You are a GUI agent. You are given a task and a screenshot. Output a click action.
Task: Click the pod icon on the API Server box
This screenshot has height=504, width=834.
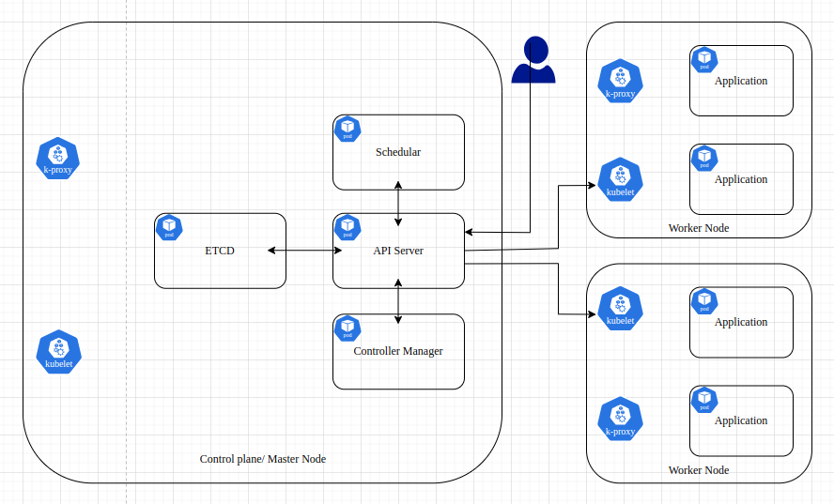point(347,227)
